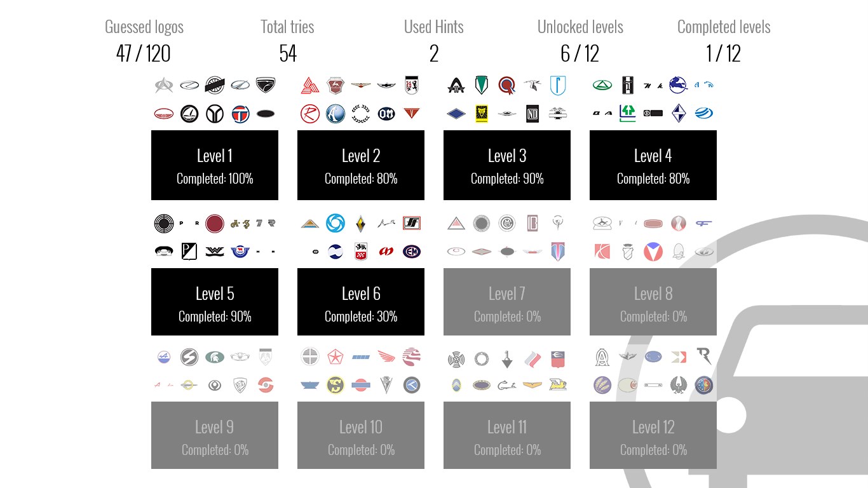This screenshot has height=488, width=868.
Task: Click the locked Level 12 tile
Action: point(653,435)
